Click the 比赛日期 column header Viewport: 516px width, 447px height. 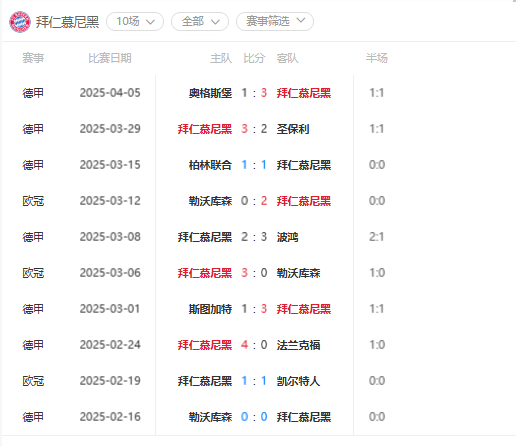[110, 58]
